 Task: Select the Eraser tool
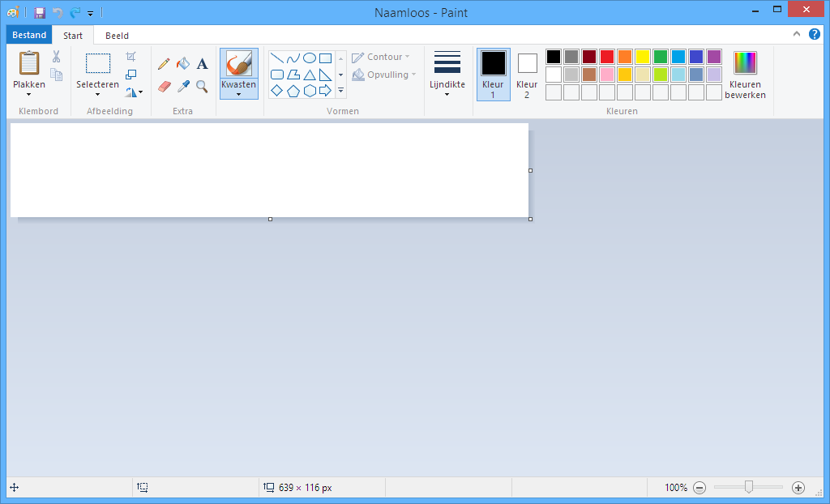(x=164, y=86)
